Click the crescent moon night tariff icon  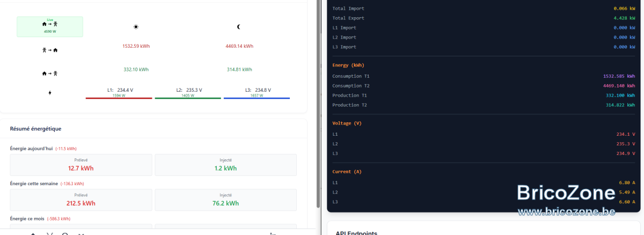[239, 27]
